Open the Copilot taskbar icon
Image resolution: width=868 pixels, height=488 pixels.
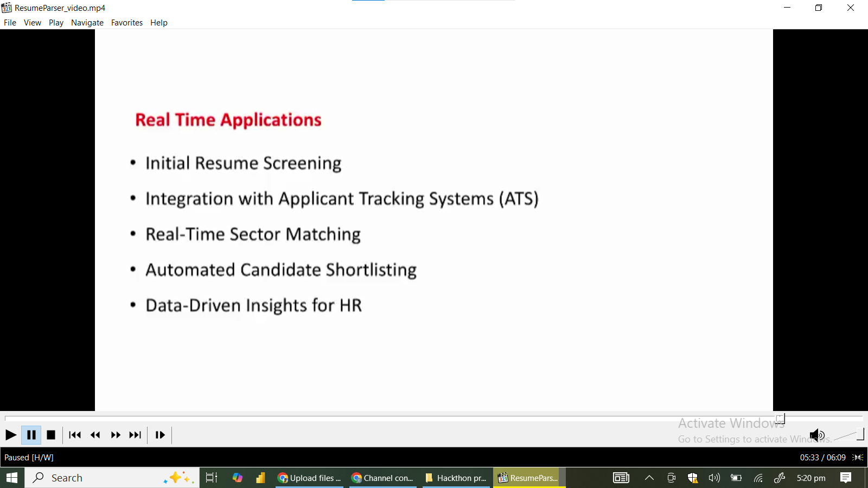(238, 478)
